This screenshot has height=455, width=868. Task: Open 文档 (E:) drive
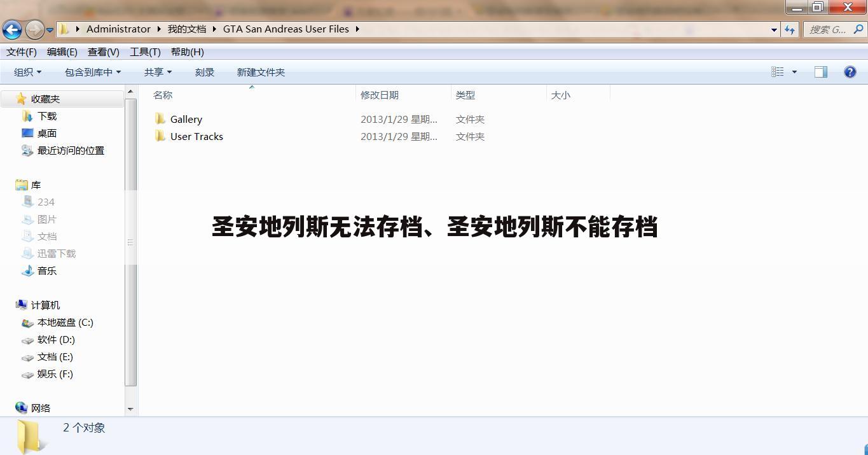point(55,356)
